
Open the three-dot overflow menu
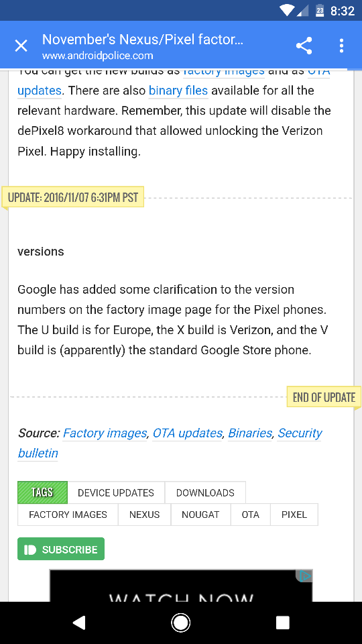(341, 46)
